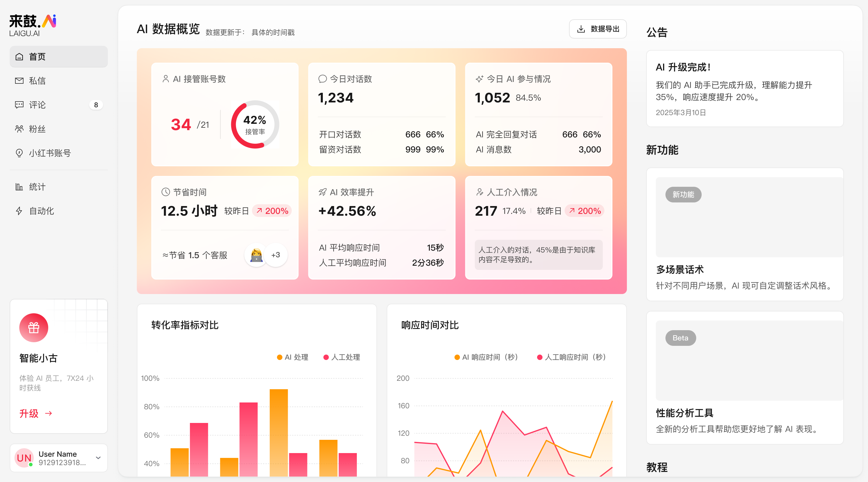Click the 小红书账号 lightbulb icon
Viewport: 868px width, 482px height.
(x=19, y=153)
